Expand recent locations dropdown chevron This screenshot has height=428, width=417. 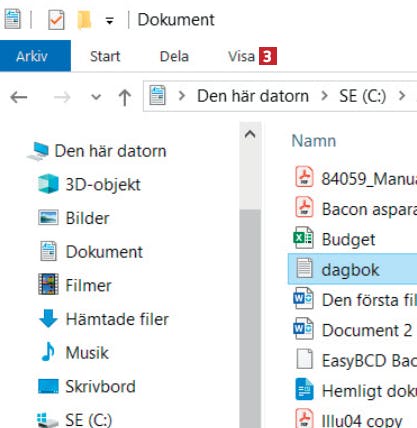tap(96, 97)
